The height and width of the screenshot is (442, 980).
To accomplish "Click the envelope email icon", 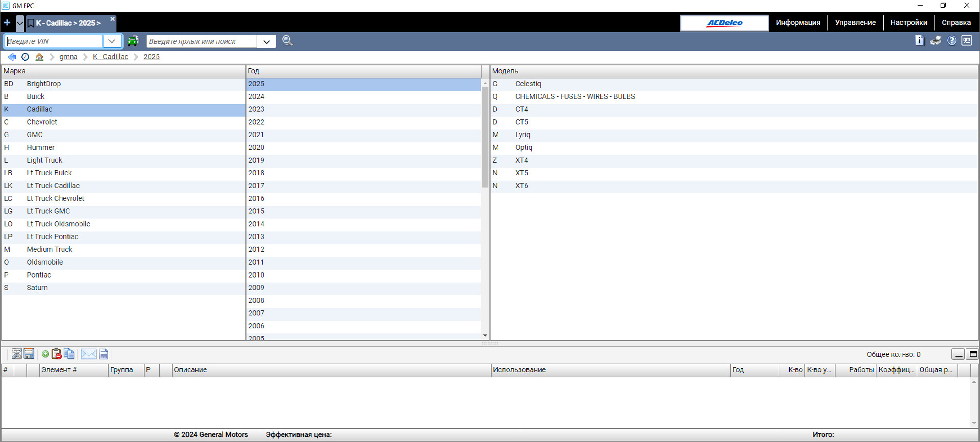I will click(89, 354).
